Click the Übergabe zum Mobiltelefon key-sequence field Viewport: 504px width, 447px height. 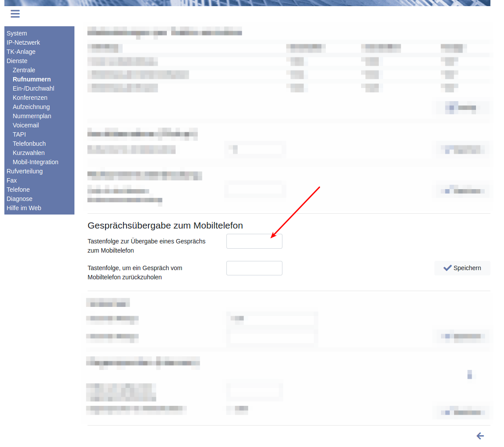click(254, 241)
